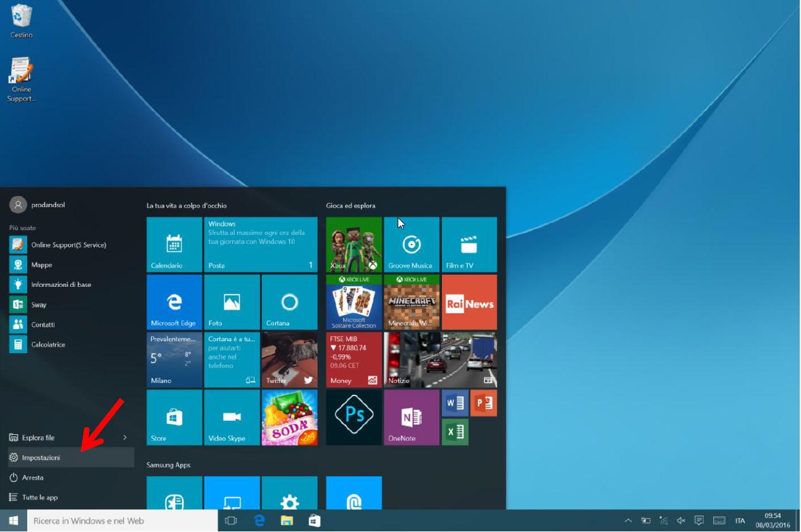Show Tutte le app list

coord(71,497)
